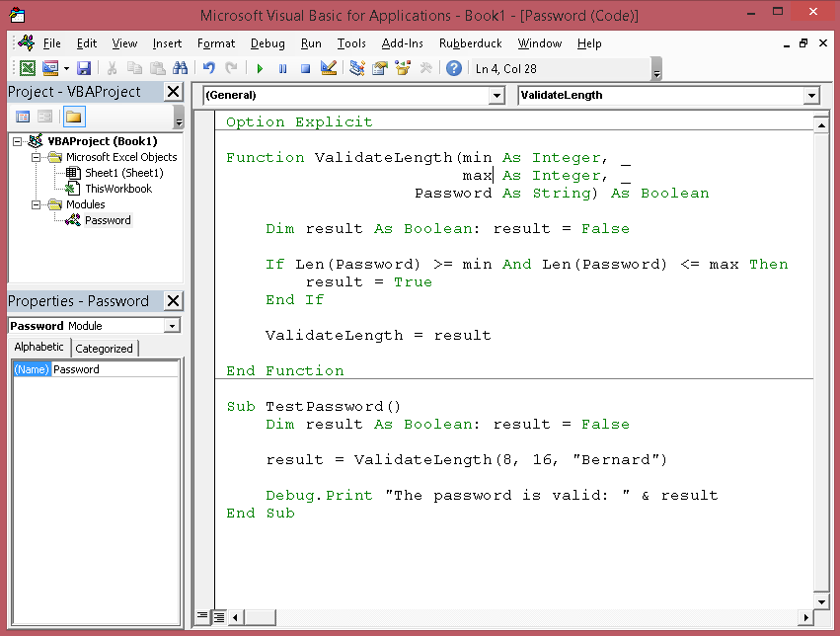Collapse the VBAProject (Book1) tree node
The image size is (840, 636).
(x=17, y=141)
